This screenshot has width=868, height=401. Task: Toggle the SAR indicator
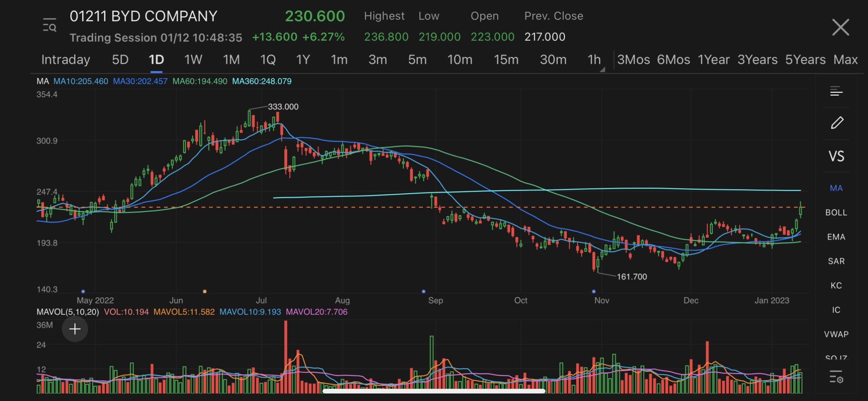pyautogui.click(x=836, y=261)
